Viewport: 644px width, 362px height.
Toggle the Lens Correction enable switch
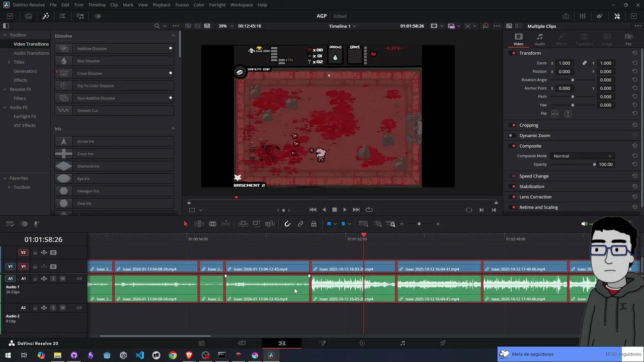click(513, 197)
